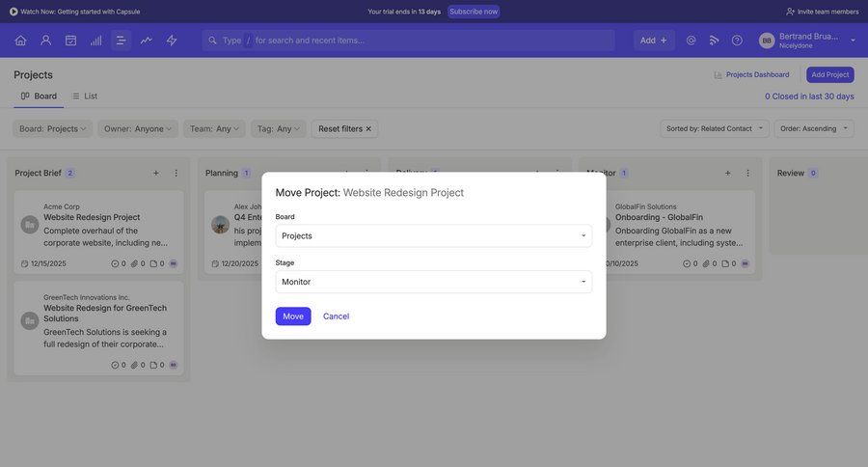This screenshot has width=868, height=467.
Task: Switch to the List view tab
Action: pos(85,96)
